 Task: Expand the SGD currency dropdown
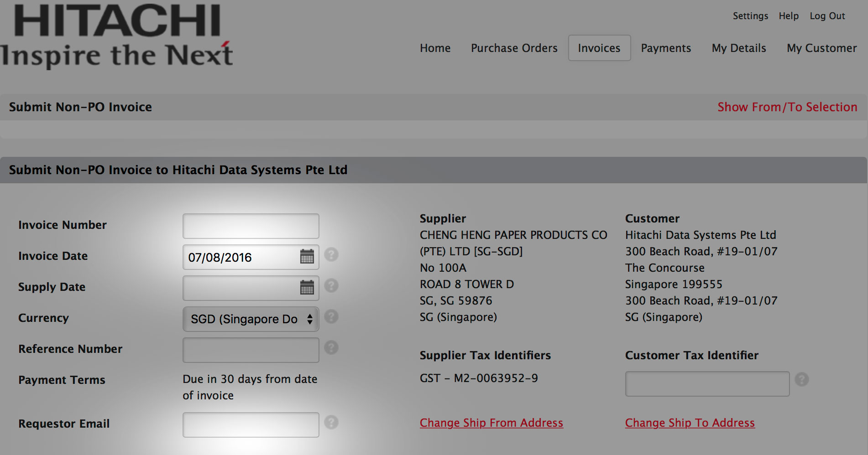pos(251,319)
